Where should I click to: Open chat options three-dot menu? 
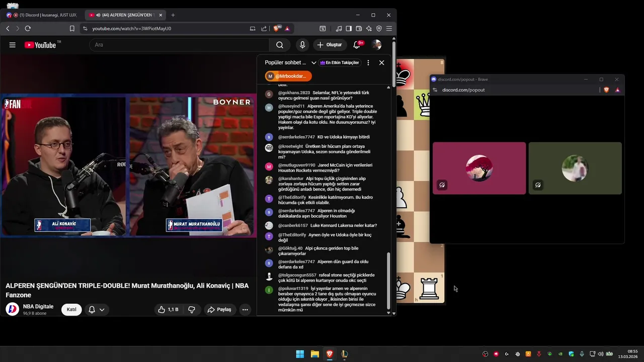(x=368, y=63)
